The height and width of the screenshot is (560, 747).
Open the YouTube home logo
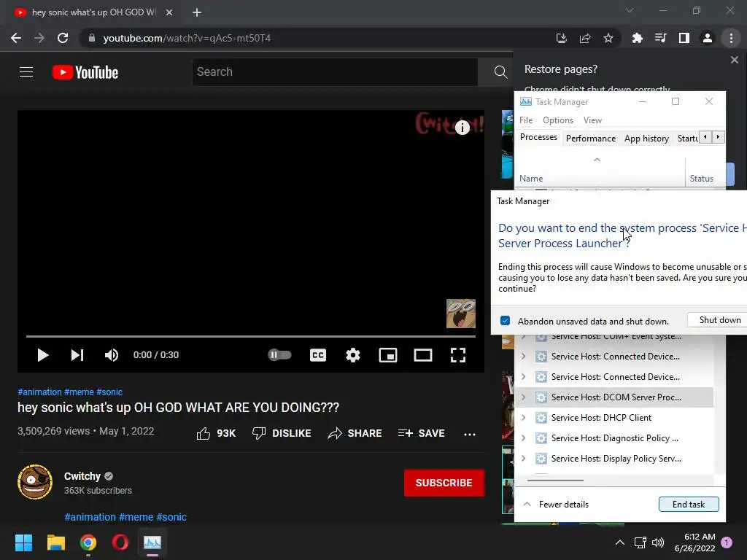pyautogui.click(x=85, y=72)
